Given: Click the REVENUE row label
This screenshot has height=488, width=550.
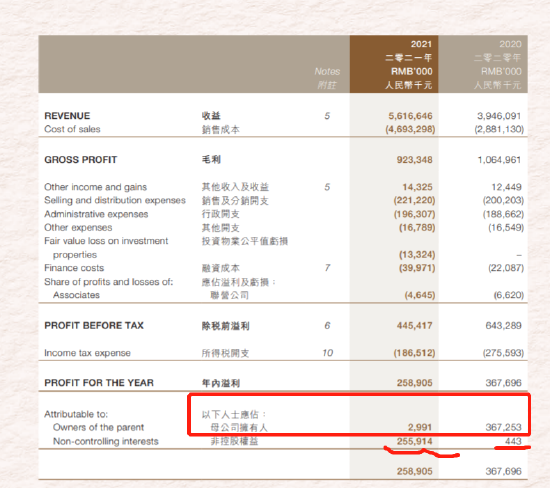Looking at the screenshot, I should [x=67, y=116].
